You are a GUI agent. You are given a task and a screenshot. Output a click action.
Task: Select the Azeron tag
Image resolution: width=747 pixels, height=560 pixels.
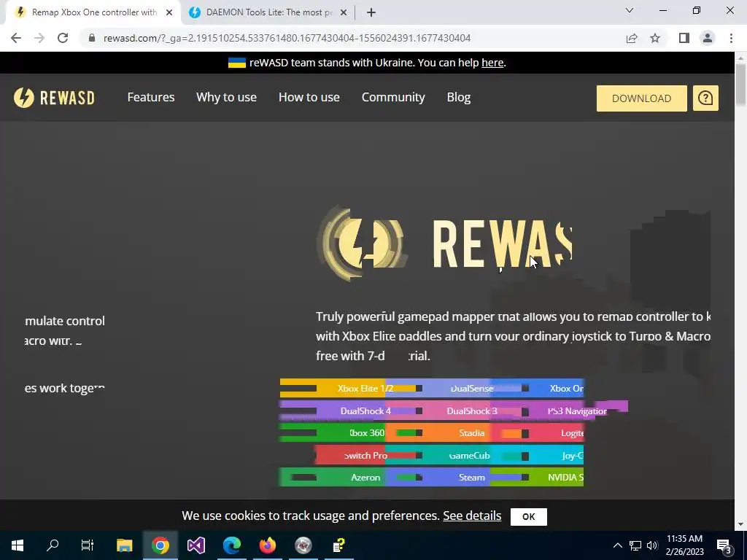(365, 477)
